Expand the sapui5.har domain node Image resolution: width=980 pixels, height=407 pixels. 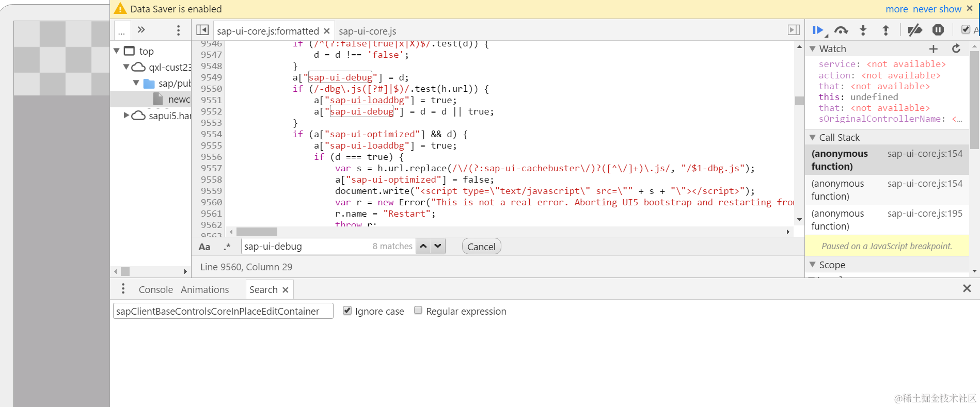tap(126, 115)
